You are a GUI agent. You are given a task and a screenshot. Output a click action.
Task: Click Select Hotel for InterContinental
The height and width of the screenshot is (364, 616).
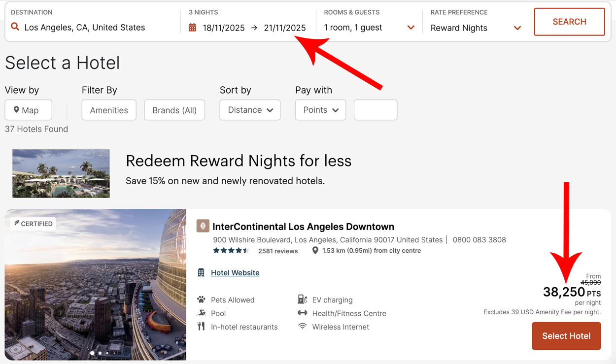(566, 336)
